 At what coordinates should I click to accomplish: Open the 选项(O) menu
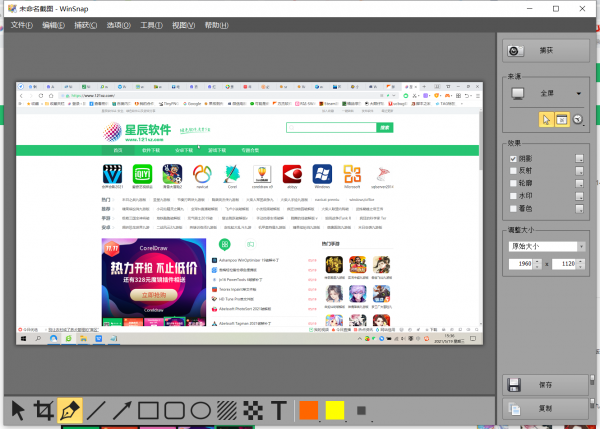coord(118,25)
